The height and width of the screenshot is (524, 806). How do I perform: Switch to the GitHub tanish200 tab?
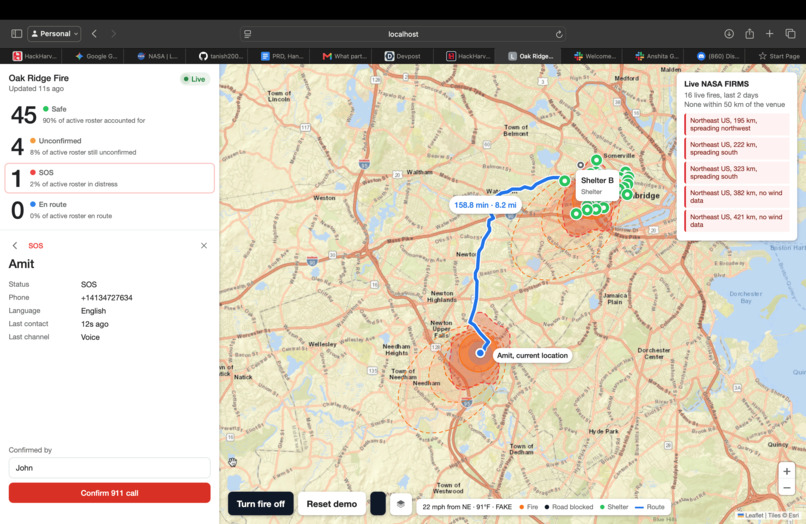click(221, 56)
